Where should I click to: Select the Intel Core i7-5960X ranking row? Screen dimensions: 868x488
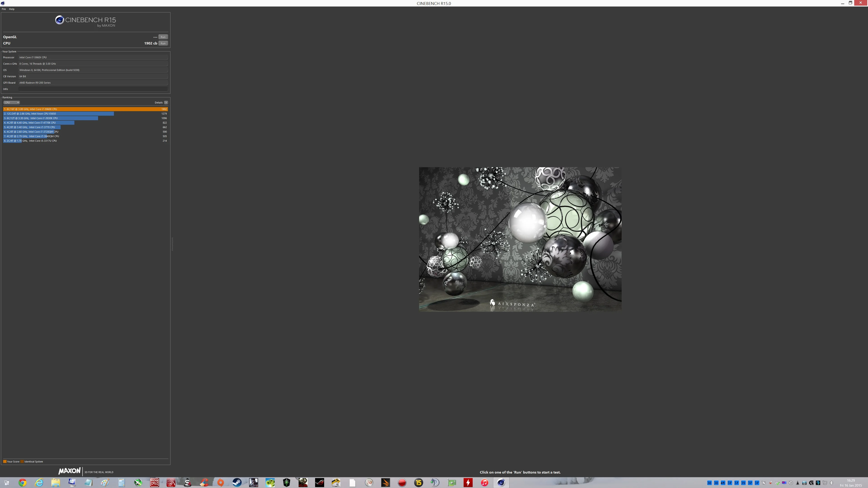click(x=86, y=109)
